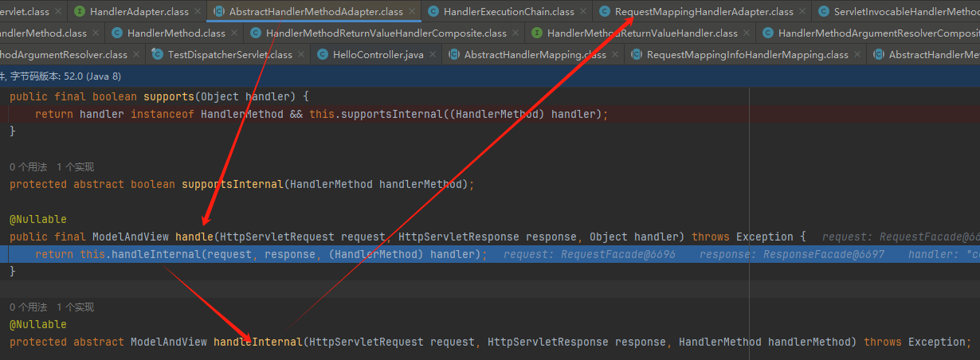Click 'throws Exception' in handleInternal declaration
980x360 pixels.
(915, 342)
